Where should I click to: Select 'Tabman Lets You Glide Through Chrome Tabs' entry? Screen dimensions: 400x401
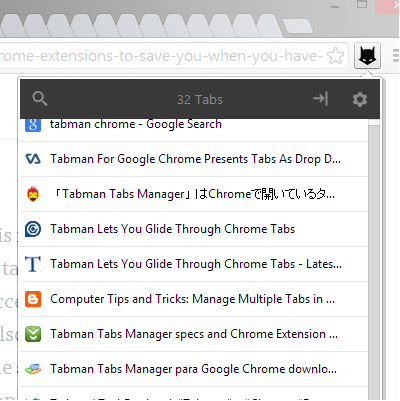(194, 229)
